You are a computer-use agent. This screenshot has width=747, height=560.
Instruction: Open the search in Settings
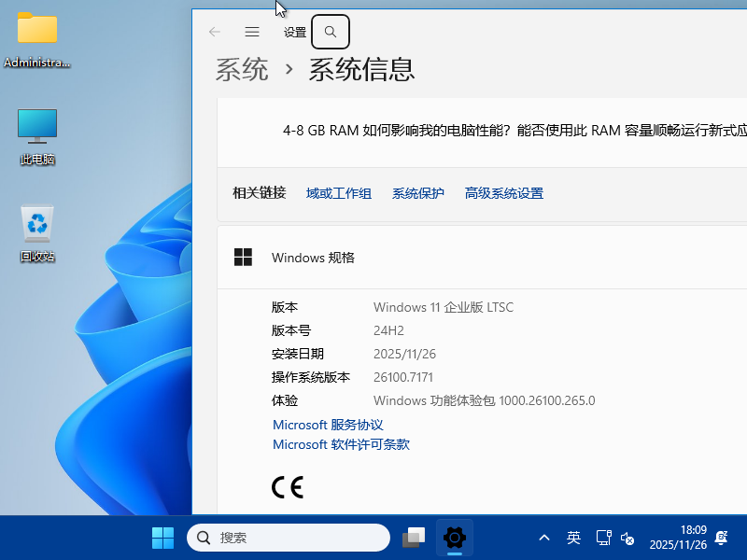(330, 31)
